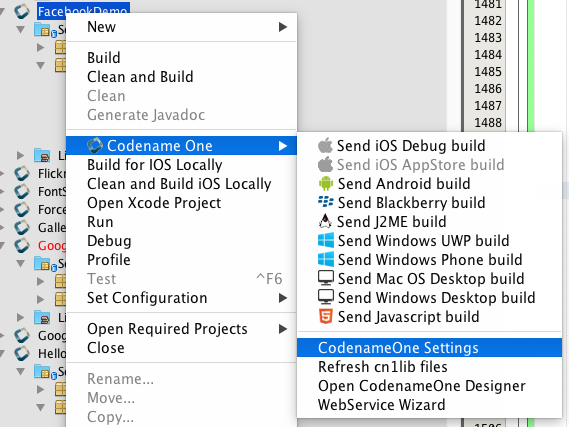Click the Blackberry logo icon
Image resolution: width=569 pixels, height=427 pixels.
[x=326, y=202]
